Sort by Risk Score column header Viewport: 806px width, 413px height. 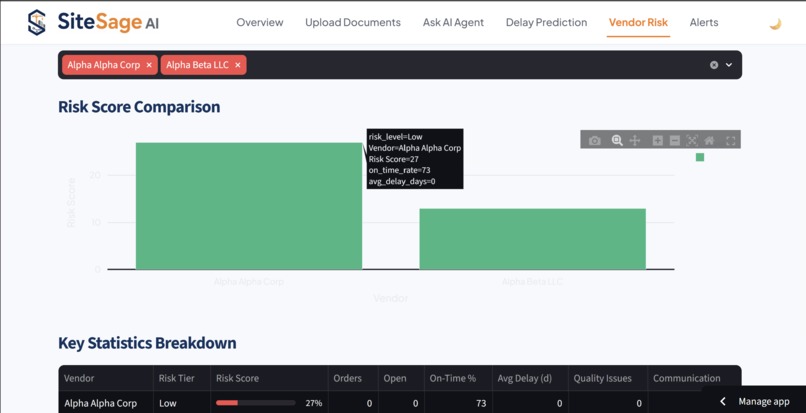[269, 378]
